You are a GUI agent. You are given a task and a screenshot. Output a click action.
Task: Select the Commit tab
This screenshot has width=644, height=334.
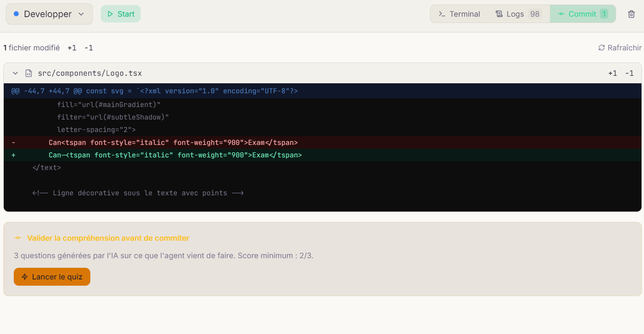583,14
